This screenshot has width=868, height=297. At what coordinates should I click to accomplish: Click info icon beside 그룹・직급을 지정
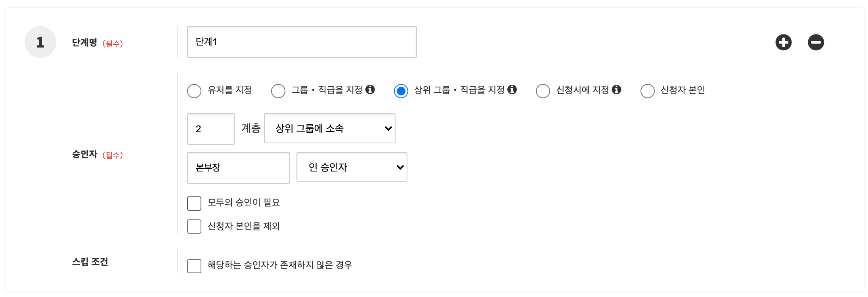tap(370, 89)
